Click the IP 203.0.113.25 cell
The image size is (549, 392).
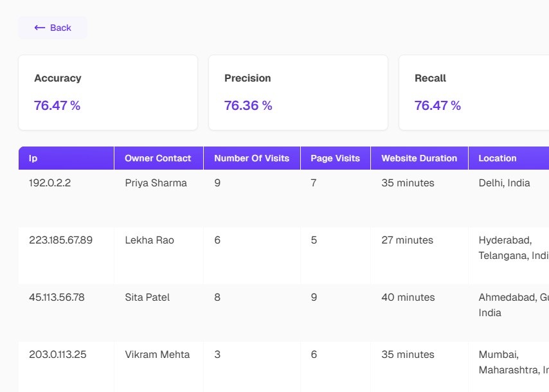point(66,367)
